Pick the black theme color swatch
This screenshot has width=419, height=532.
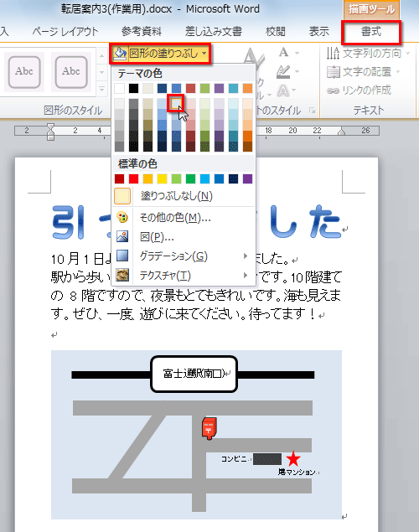click(134, 89)
